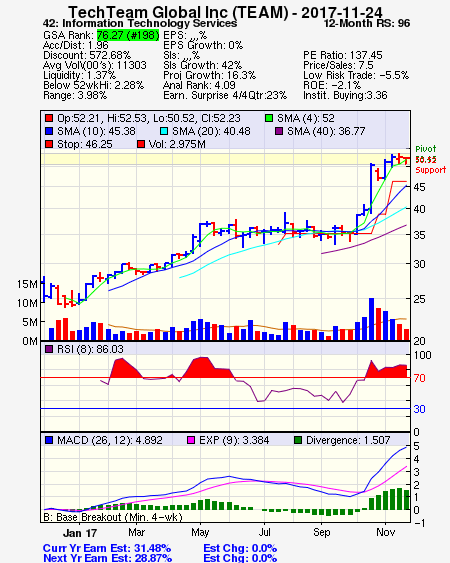Click the magenta EXP (9) legend swatch

191,440
